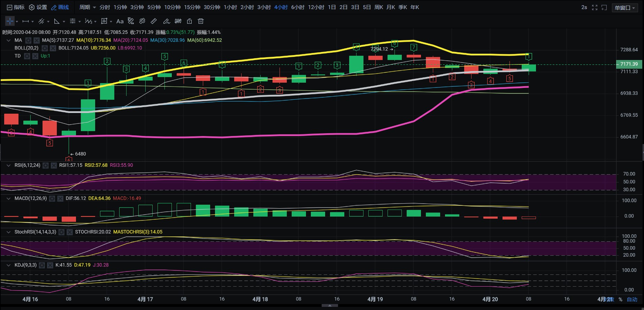Open the 设置 settings button
The image size is (644, 310).
(x=38, y=7)
